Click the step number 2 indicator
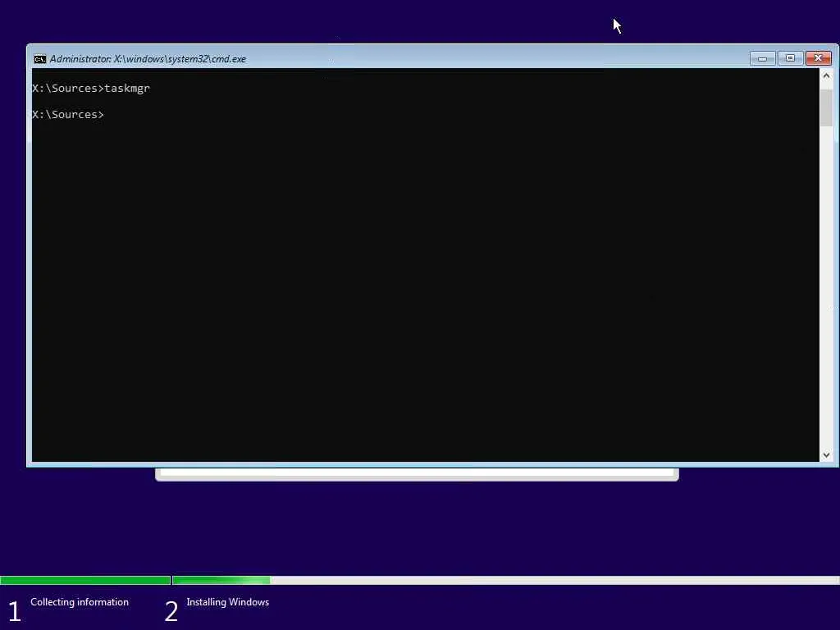This screenshot has height=630, width=840. pyautogui.click(x=171, y=611)
